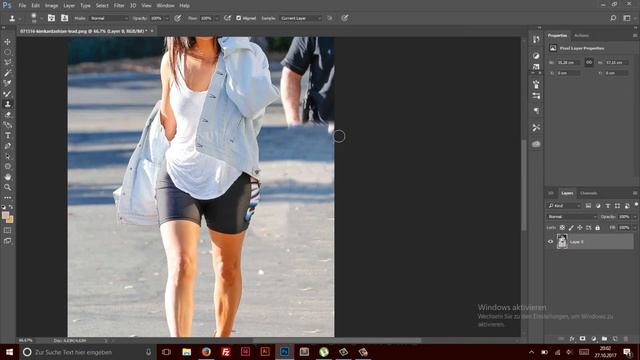Open the Image menu
Image resolution: width=640 pixels, height=360 pixels.
tap(51, 6)
